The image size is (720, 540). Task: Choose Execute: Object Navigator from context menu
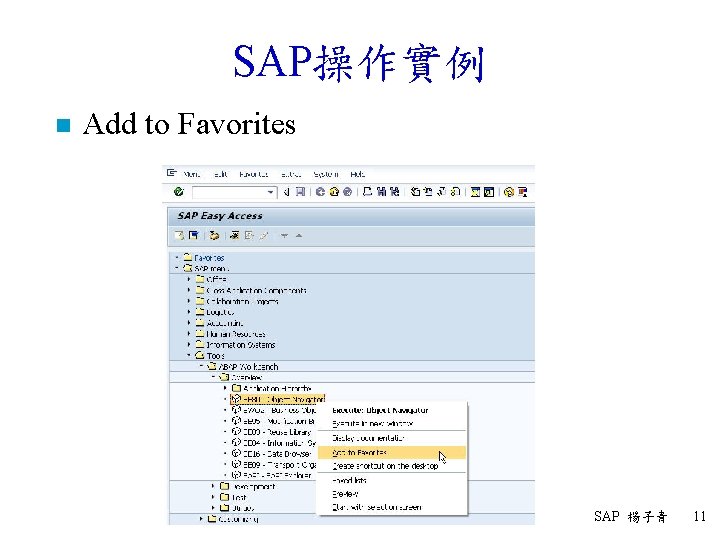tap(392, 411)
